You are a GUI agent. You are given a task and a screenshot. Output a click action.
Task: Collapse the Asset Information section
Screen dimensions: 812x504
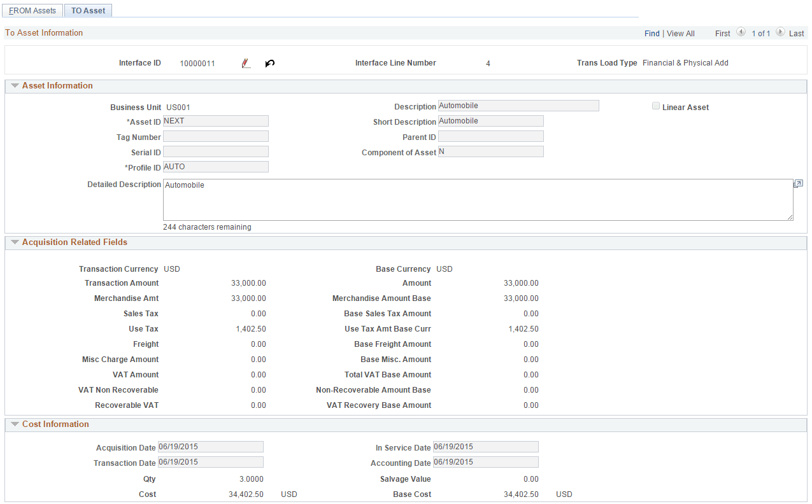pos(15,85)
